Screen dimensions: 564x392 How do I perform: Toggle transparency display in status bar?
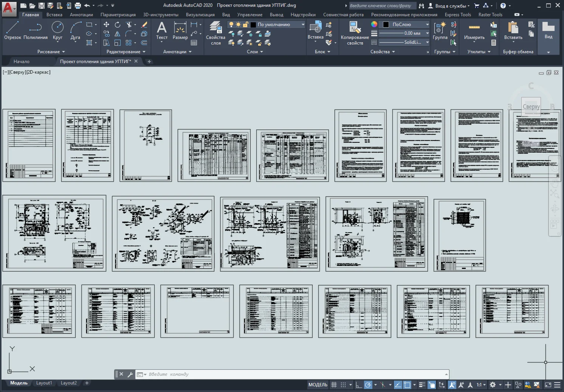[x=432, y=385]
